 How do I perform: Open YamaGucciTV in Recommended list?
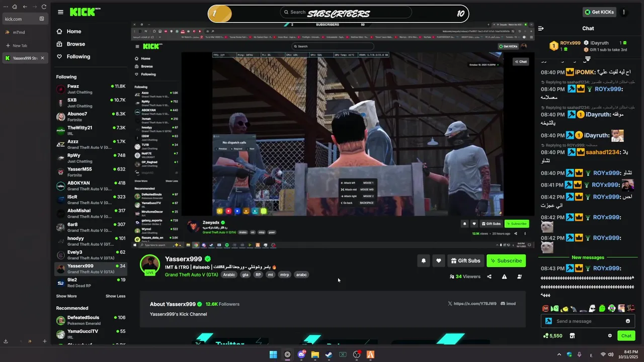(x=91, y=334)
